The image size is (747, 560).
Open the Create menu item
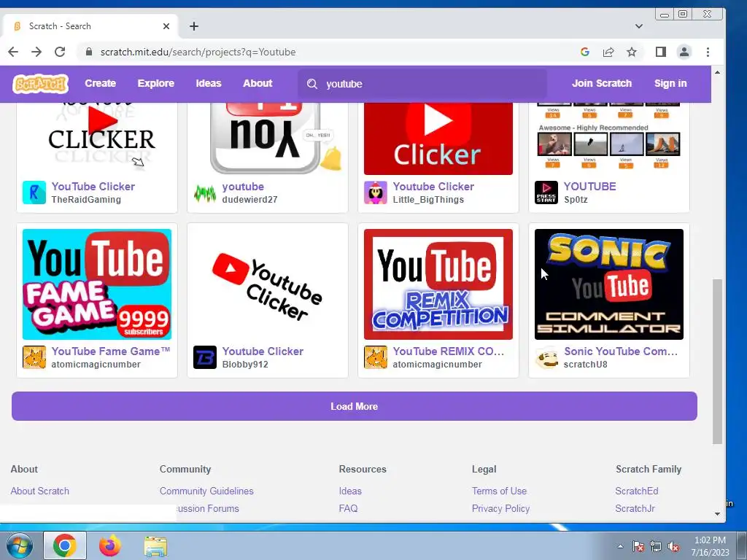[x=101, y=83]
